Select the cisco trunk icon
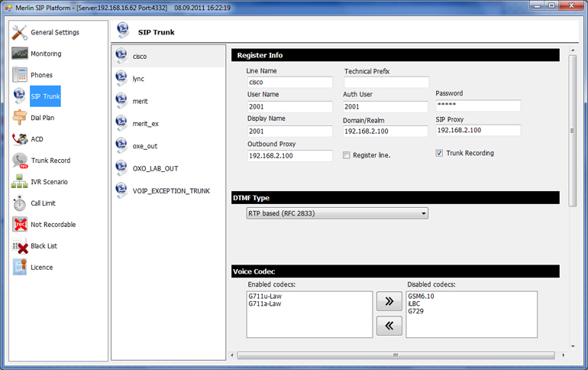 point(121,56)
